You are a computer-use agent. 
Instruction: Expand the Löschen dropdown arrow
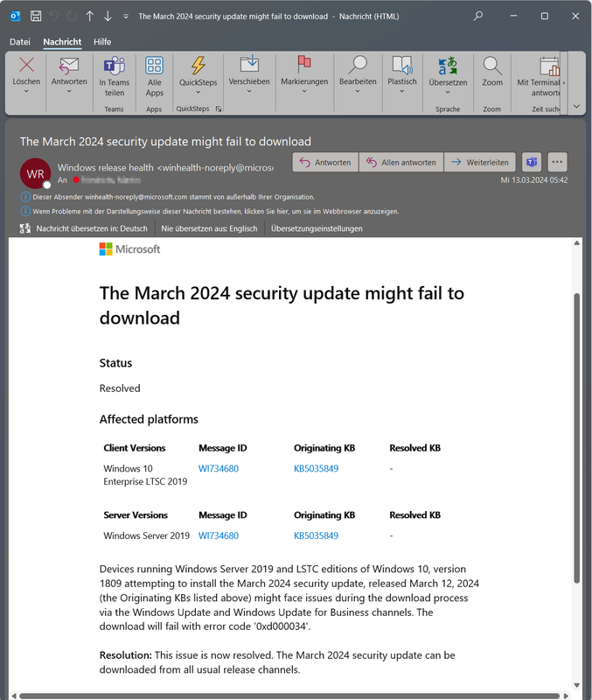pyautogui.click(x=26, y=91)
